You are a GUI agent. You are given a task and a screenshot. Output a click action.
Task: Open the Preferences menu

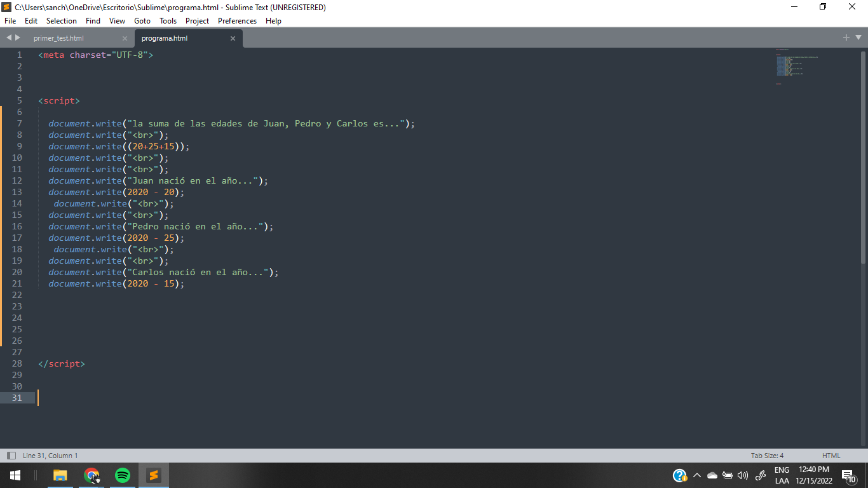(x=238, y=21)
